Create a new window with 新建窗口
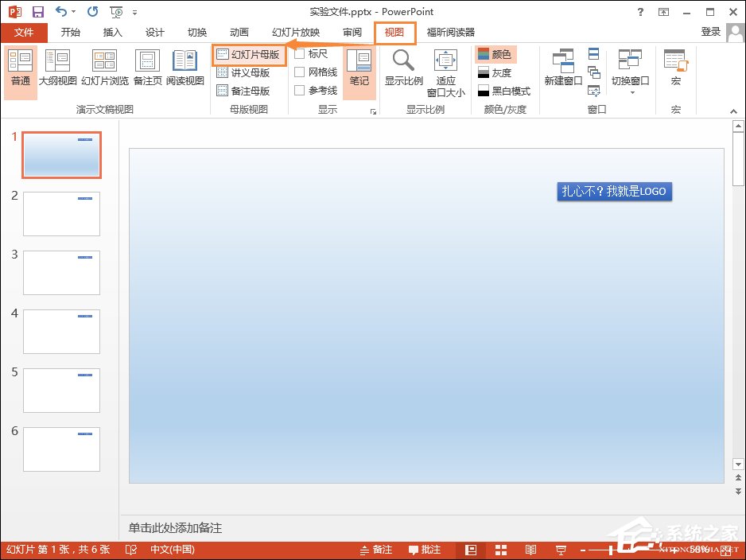Image resolution: width=746 pixels, height=560 pixels. click(563, 72)
